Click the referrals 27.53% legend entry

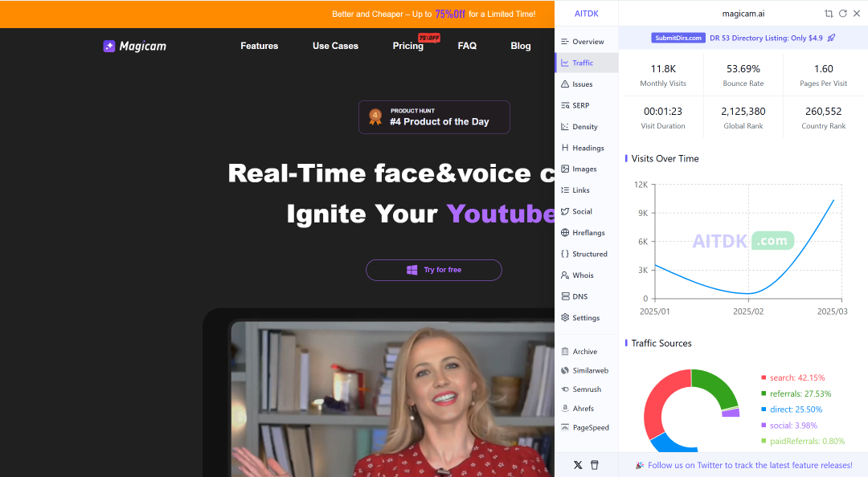point(796,393)
